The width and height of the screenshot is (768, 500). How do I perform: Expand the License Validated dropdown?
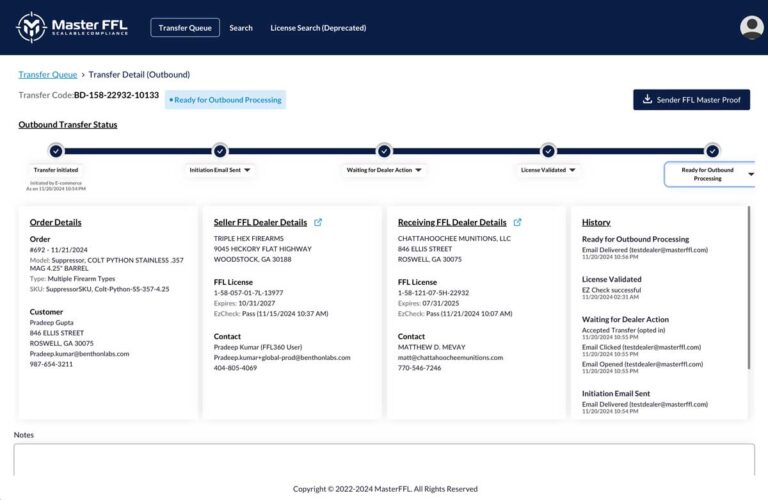point(572,170)
